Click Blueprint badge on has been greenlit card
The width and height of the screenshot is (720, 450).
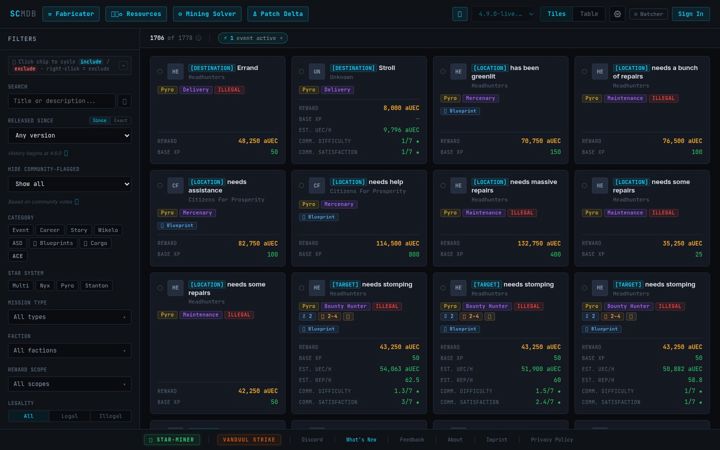[x=460, y=111]
